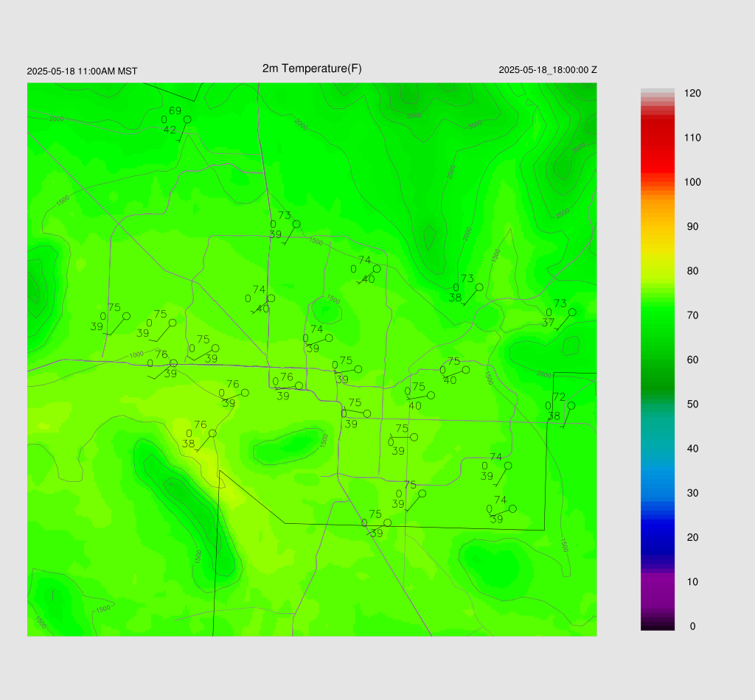Click the 90 label on the colorbar
The image size is (755, 700).
pyautogui.click(x=692, y=227)
